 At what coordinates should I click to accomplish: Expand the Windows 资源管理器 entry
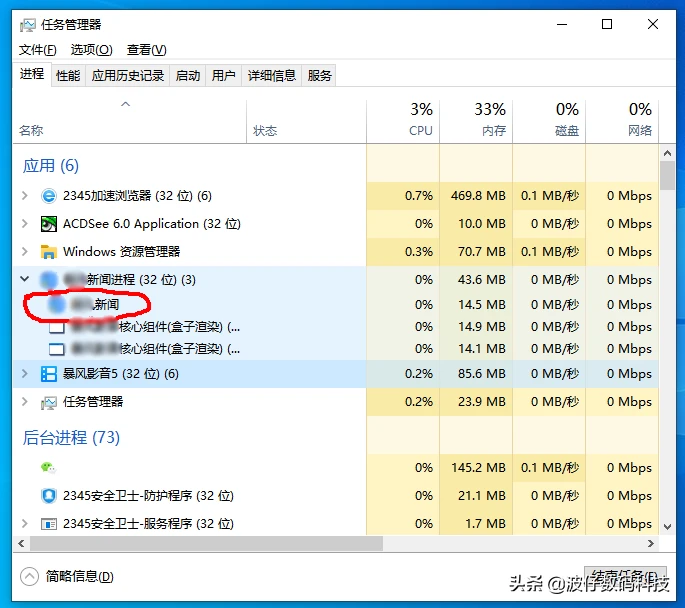(x=25, y=252)
